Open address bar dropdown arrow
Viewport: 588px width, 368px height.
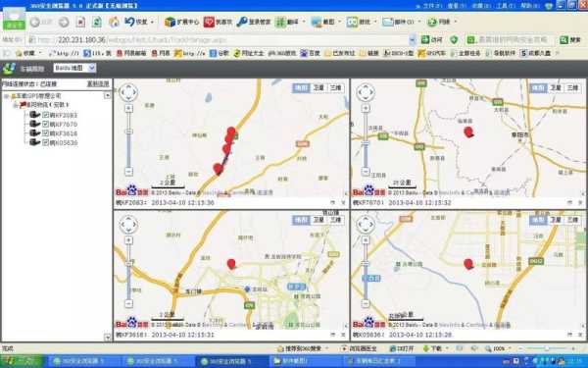[413, 39]
